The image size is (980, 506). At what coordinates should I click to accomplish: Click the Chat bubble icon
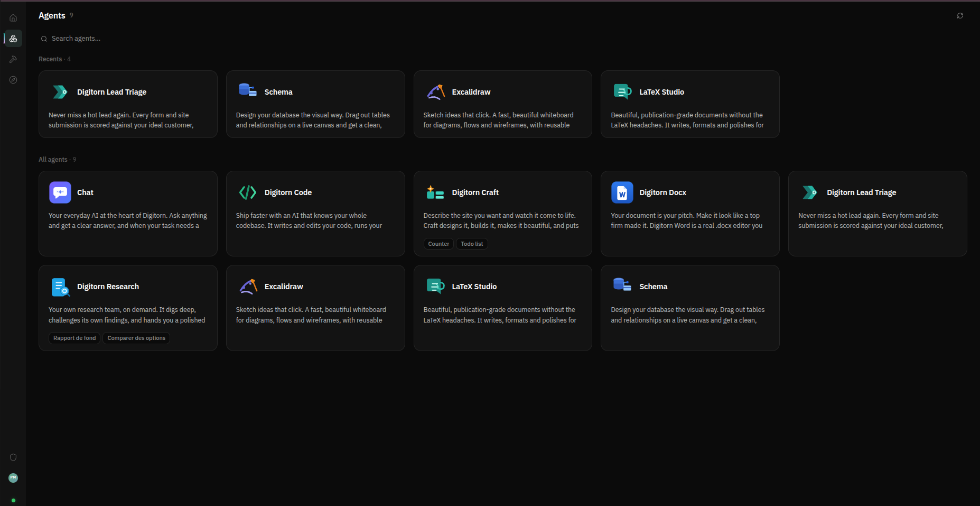60,192
